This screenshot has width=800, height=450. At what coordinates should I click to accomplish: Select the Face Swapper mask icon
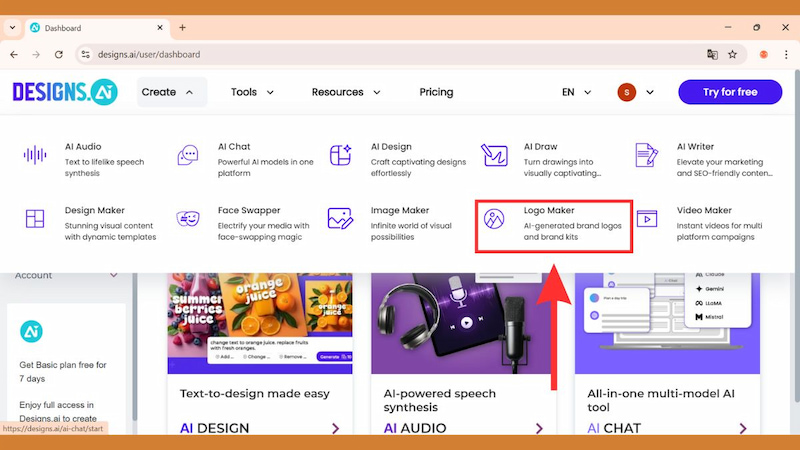[x=188, y=219]
